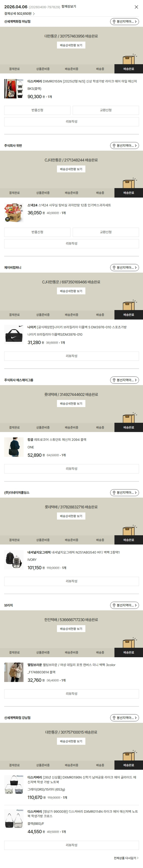The width and height of the screenshot is (143, 868).
Task: Click location pin icon beside 제이비컴퍼니
Action: pyautogui.click(x=114, y=268)
